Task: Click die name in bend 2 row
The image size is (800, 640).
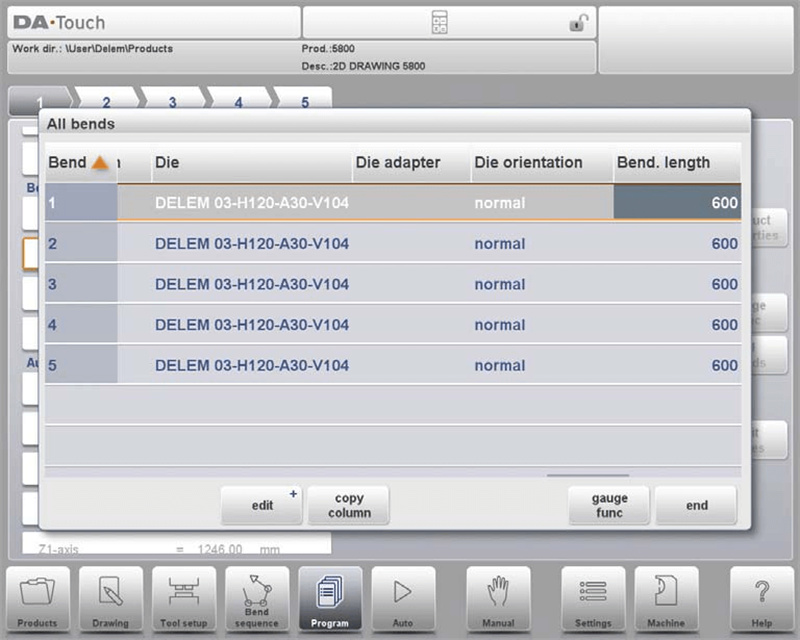Action: tap(252, 243)
